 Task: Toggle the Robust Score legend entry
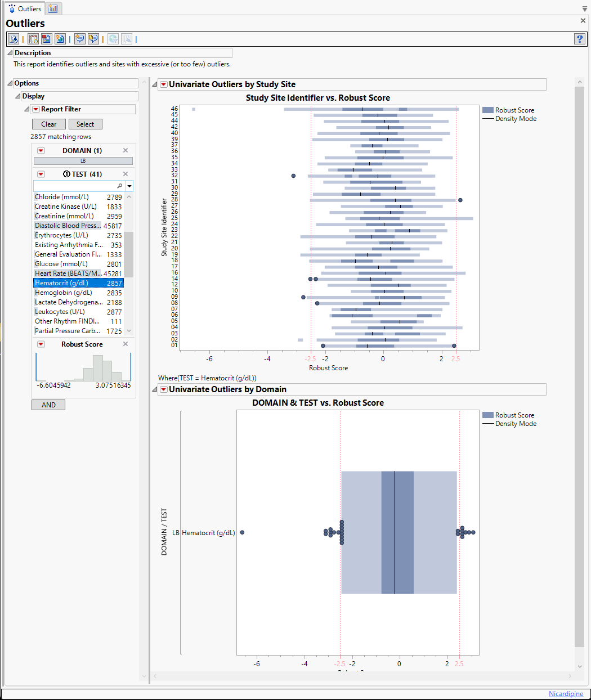(512, 110)
